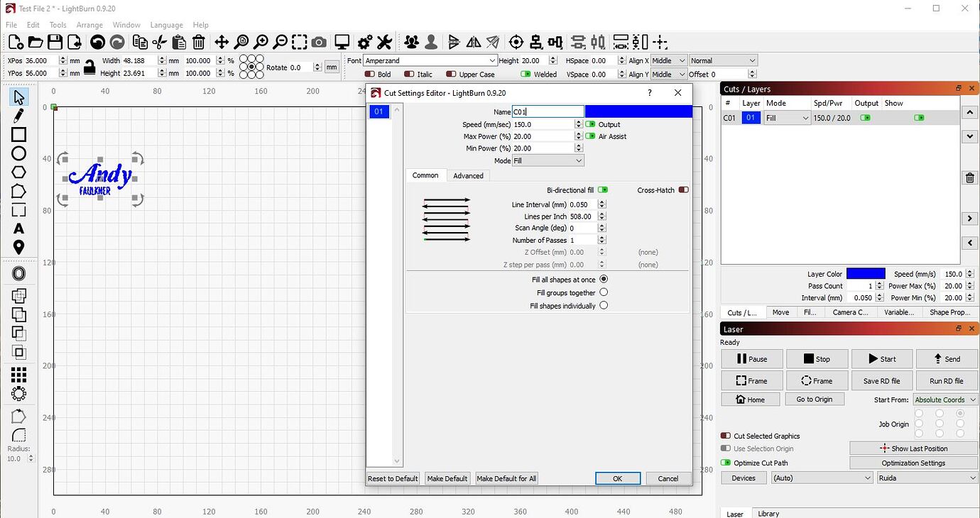Toggle Bi-directional fill switch

tap(603, 190)
